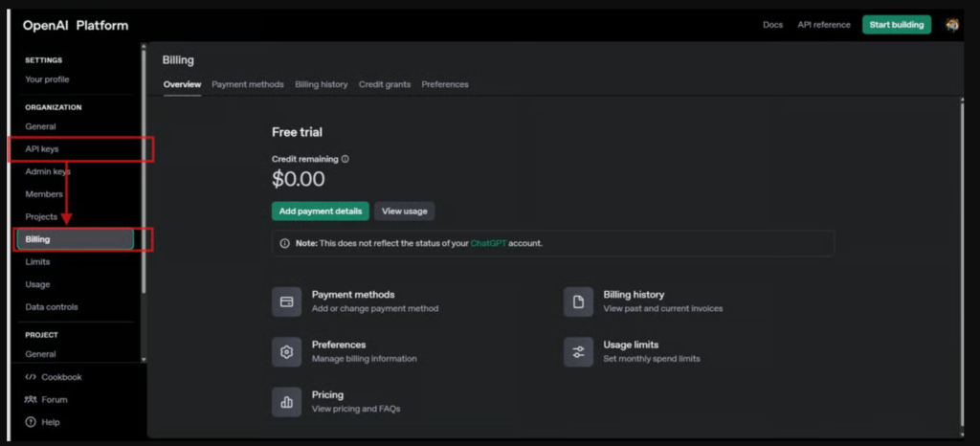Click the sidebar scrollbar down arrow

click(144, 360)
